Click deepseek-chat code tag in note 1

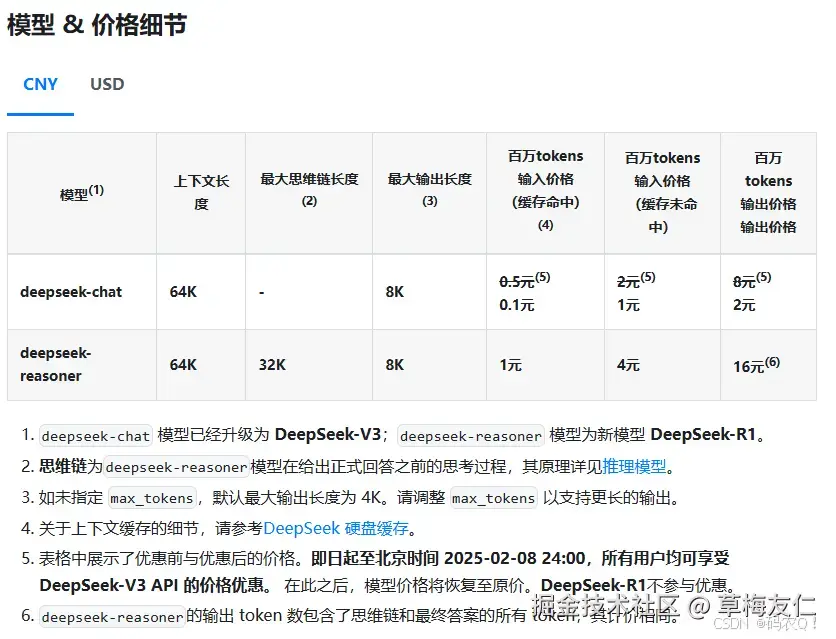(x=96, y=436)
